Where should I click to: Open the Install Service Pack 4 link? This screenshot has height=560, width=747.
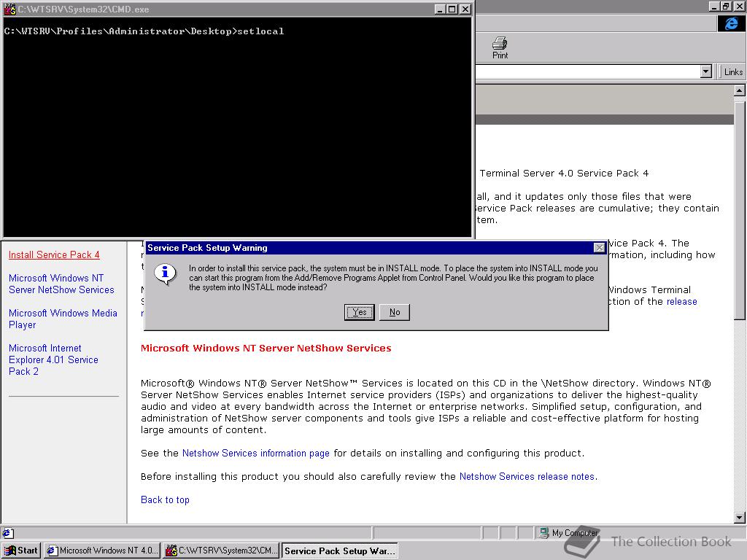click(54, 254)
